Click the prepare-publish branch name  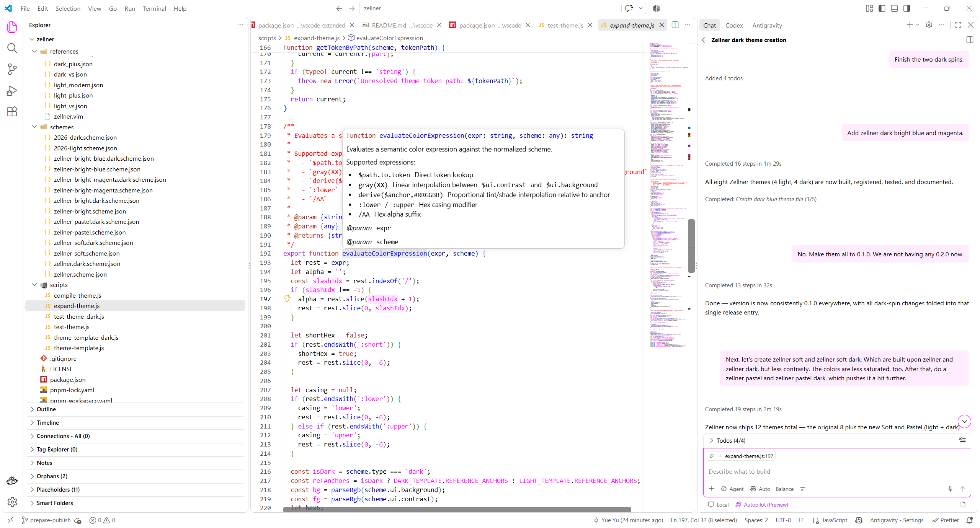tap(46, 520)
